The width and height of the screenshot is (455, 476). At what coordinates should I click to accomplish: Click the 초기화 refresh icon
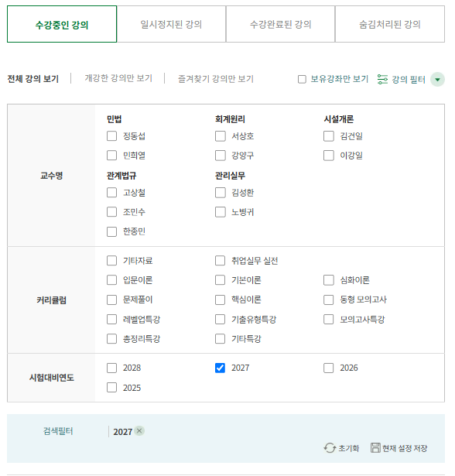pyautogui.click(x=330, y=448)
